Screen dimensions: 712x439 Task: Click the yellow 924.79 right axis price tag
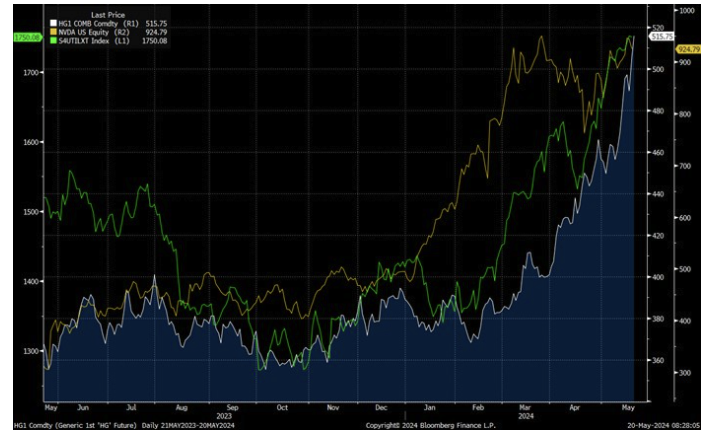tap(688, 48)
